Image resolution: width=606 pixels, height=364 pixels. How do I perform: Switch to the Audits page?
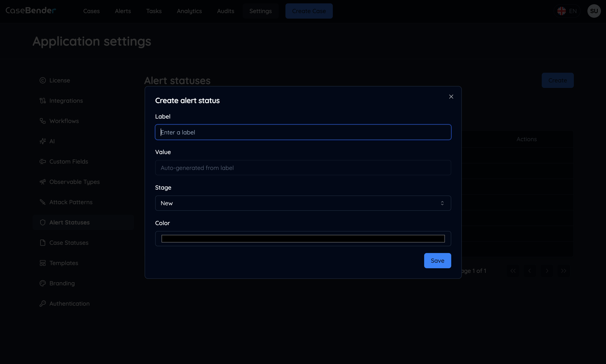click(225, 11)
